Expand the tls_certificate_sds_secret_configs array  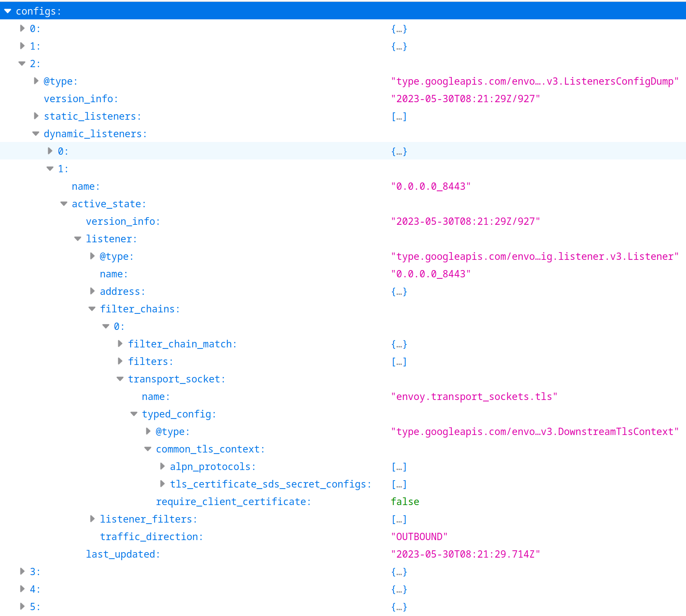[162, 484]
